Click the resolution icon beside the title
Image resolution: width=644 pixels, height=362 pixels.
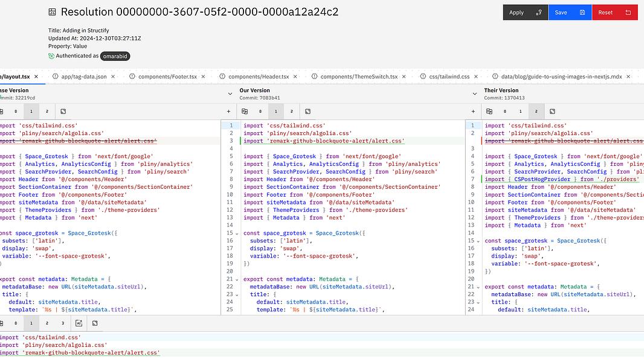(x=52, y=12)
